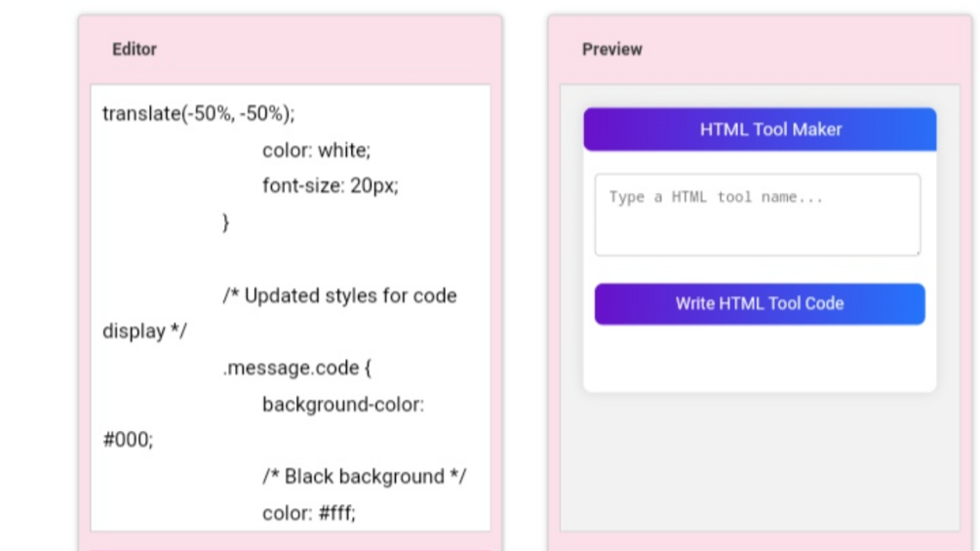The height and width of the screenshot is (551, 980).
Task: Click the blank line above the Updated styles comment
Action: tap(290, 259)
